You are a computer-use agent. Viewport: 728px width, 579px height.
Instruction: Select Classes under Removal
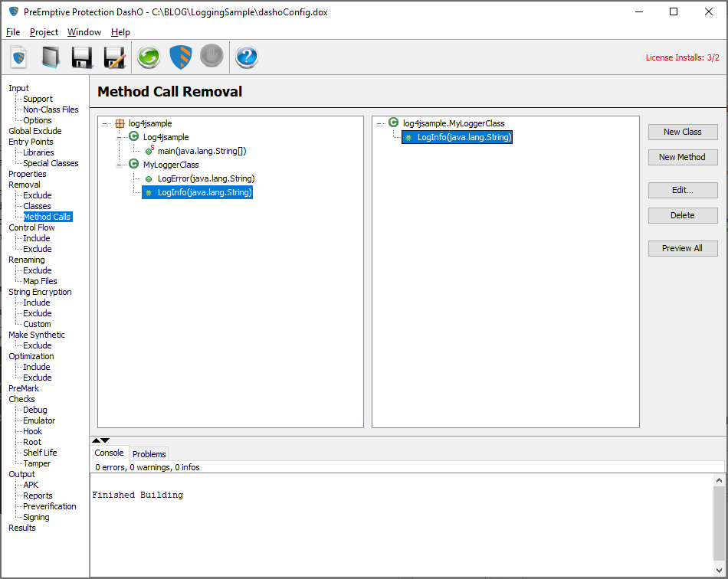click(x=37, y=206)
